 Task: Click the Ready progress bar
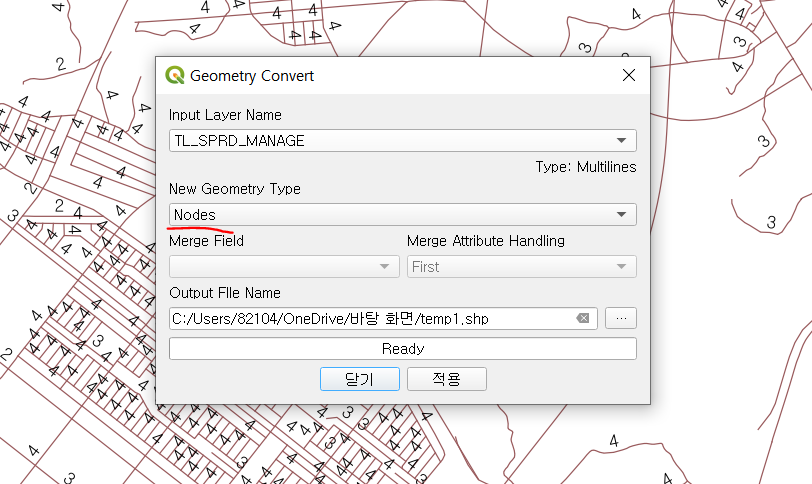402,348
